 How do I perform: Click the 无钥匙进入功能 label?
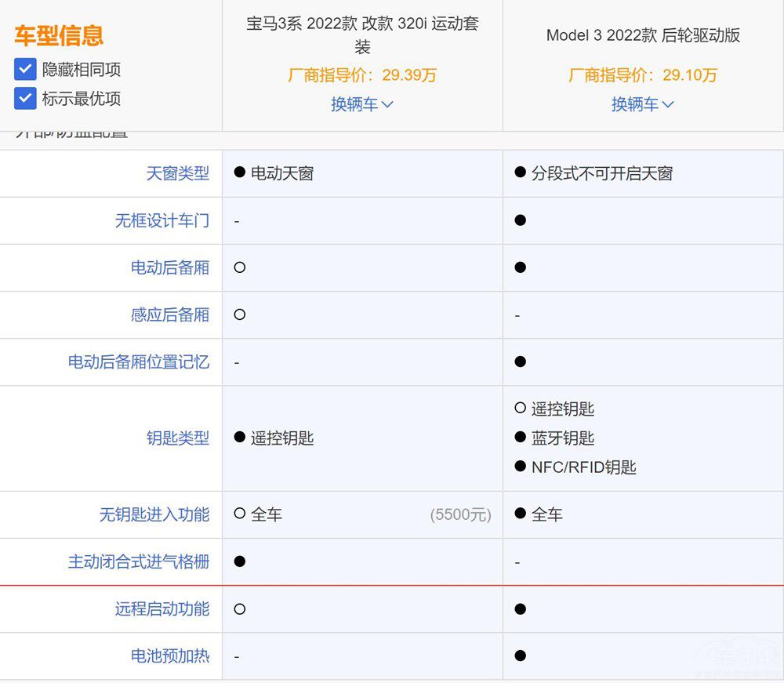coord(154,514)
